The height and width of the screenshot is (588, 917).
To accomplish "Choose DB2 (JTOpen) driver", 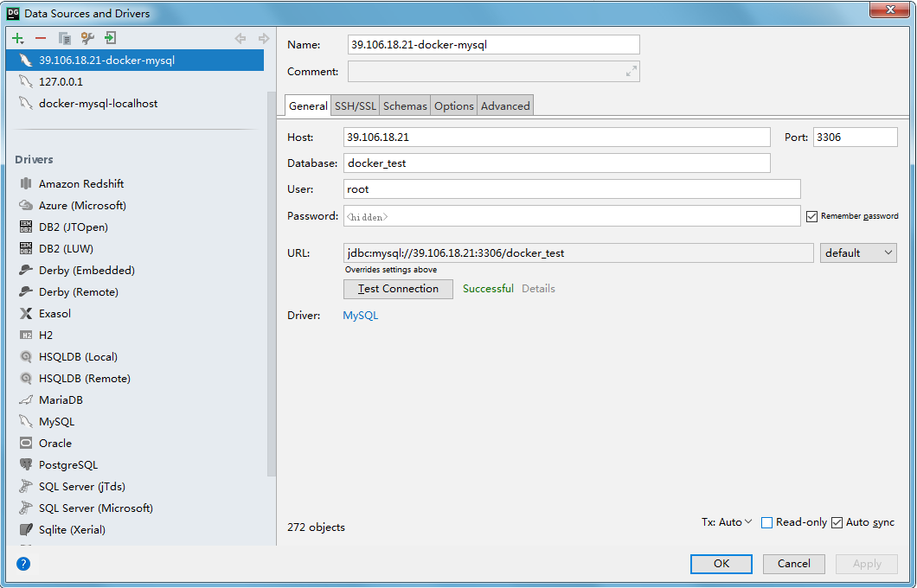I will [63, 227].
